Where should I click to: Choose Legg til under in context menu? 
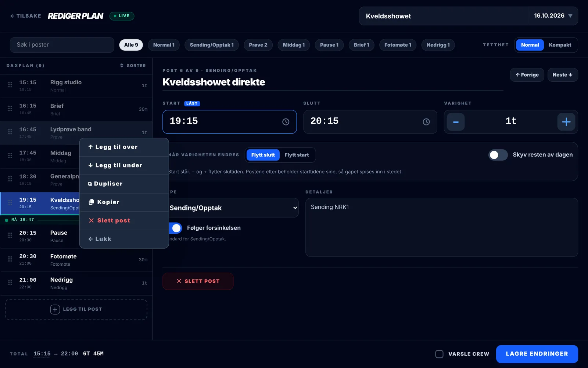point(124,166)
